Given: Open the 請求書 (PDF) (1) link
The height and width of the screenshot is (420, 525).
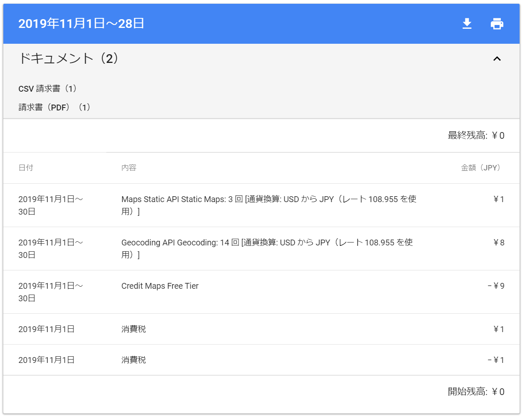Looking at the screenshot, I should (x=54, y=107).
